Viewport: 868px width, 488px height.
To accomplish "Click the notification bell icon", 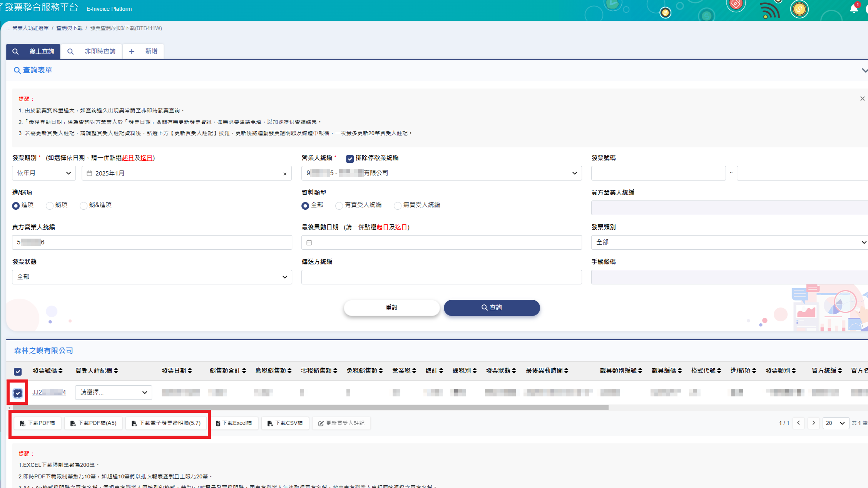I will click(853, 9).
